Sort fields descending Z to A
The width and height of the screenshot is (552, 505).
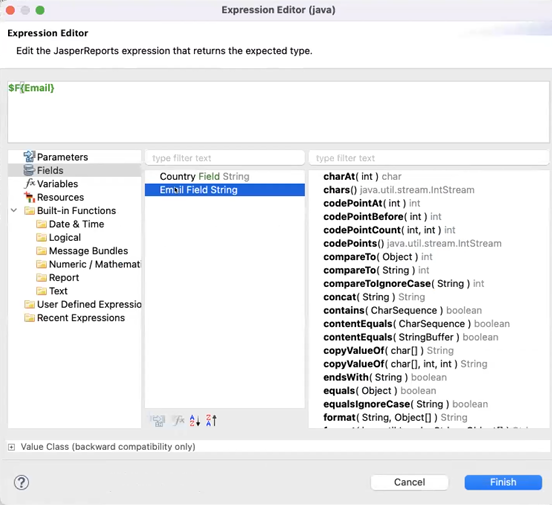pyautogui.click(x=211, y=420)
